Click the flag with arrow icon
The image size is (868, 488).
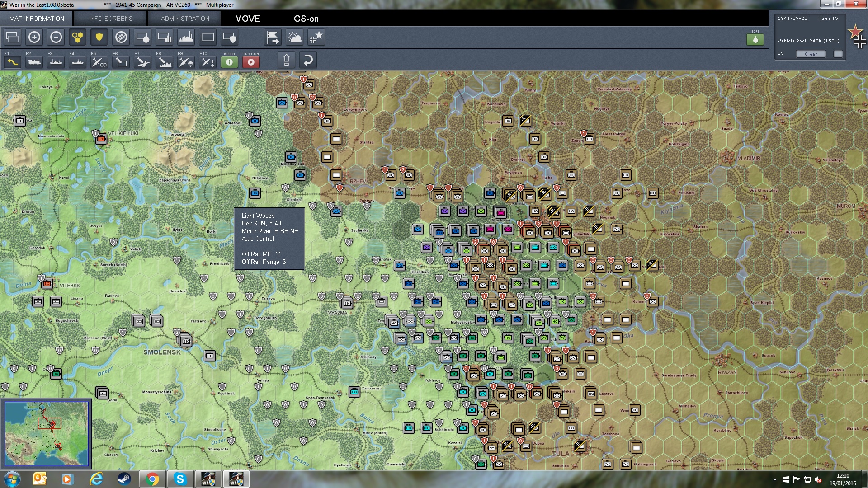[273, 37]
